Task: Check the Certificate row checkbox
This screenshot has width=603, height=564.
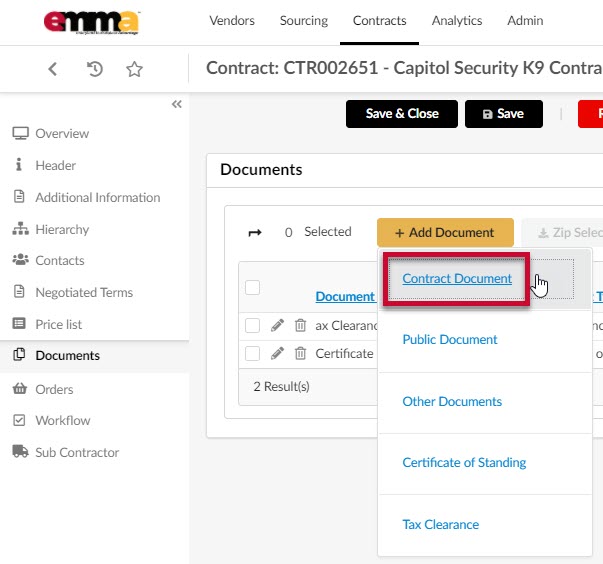Action: pos(252,353)
